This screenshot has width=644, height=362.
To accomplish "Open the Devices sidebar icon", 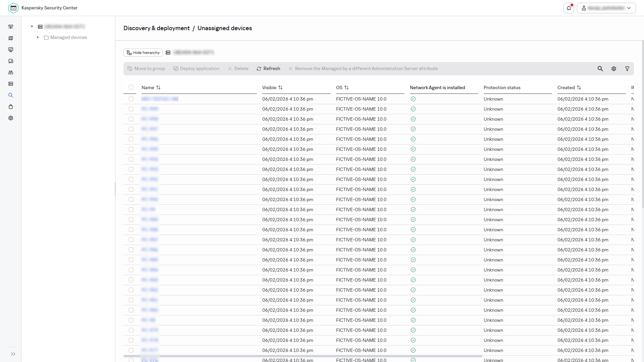I will (x=11, y=61).
